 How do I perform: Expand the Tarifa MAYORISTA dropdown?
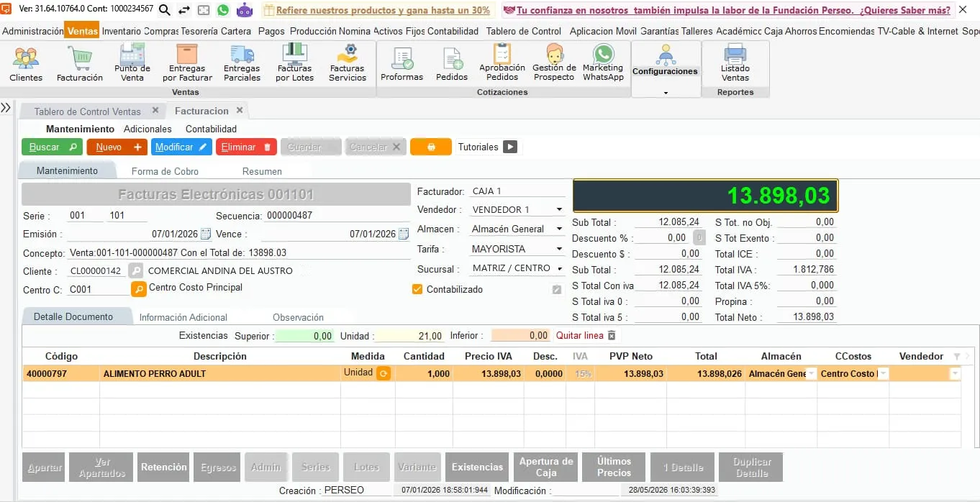(559, 249)
